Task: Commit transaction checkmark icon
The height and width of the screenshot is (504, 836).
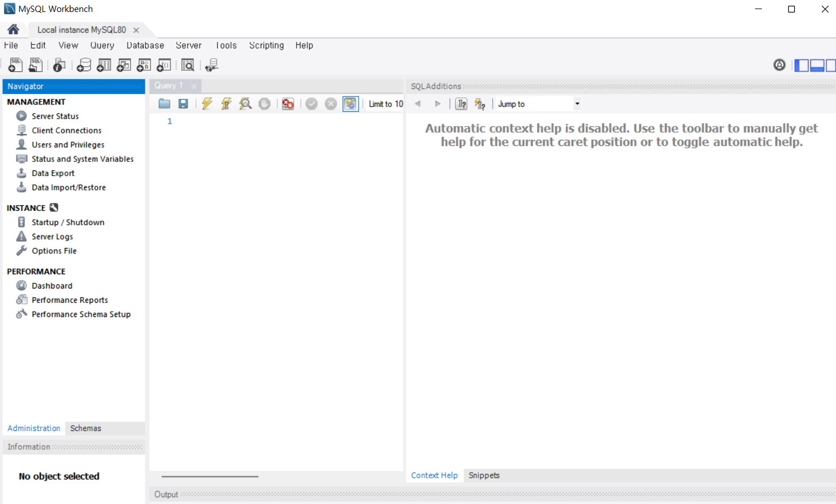Action: (x=311, y=104)
